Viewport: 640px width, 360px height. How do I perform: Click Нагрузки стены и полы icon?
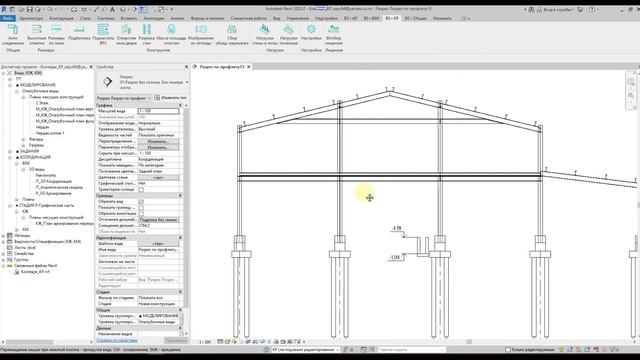click(265, 29)
